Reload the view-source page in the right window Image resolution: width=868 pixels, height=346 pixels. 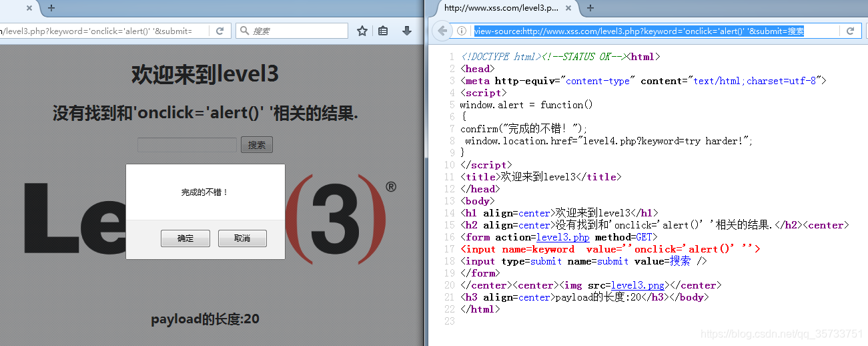tap(851, 31)
